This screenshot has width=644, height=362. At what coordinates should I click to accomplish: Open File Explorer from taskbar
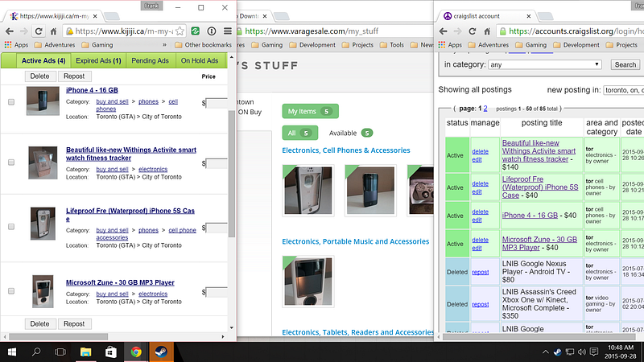click(x=85, y=352)
